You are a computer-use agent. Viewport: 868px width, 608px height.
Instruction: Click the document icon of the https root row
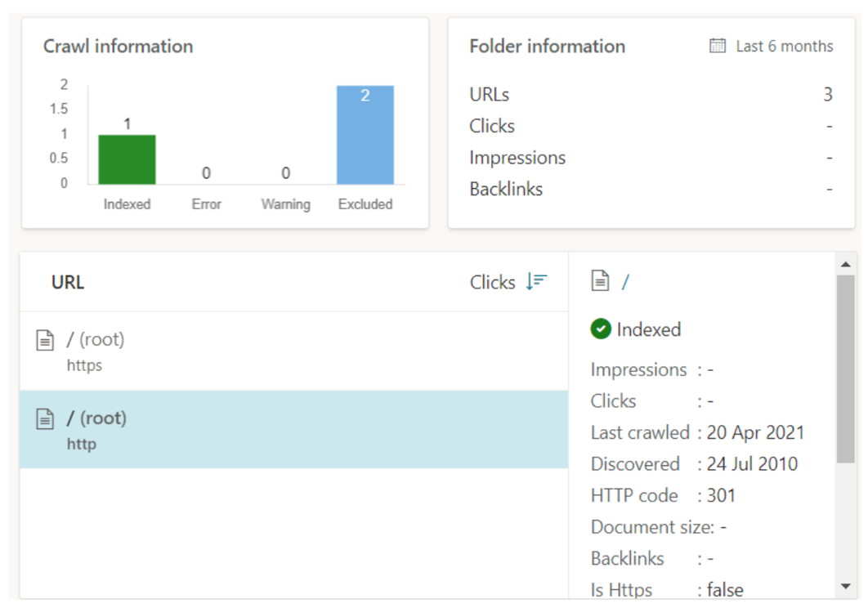(x=47, y=341)
